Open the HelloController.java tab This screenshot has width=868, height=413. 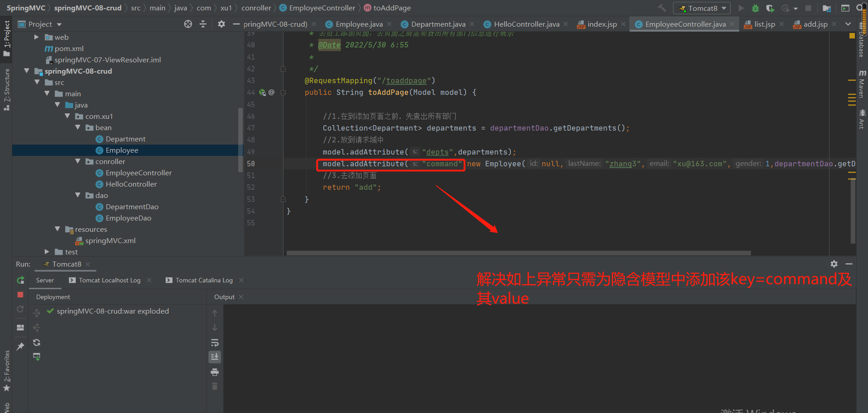click(526, 24)
